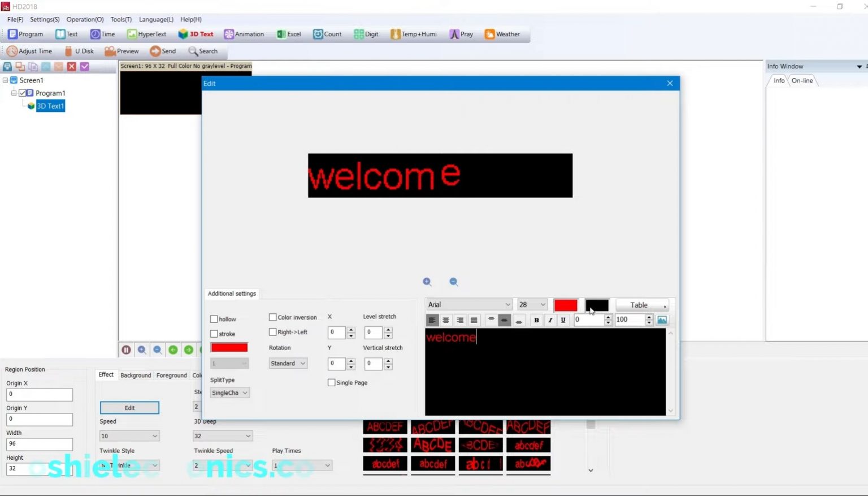Enable the Single Page checkbox
868x496 pixels.
coord(332,382)
